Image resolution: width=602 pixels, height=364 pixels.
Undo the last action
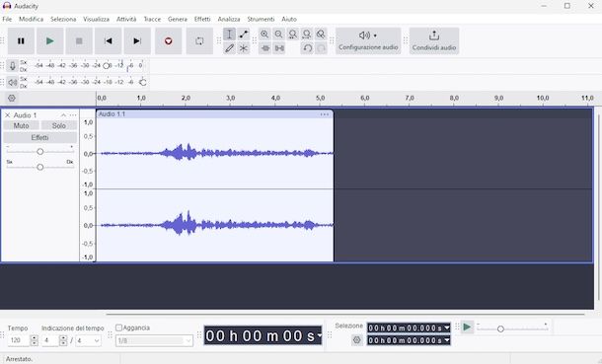pos(307,48)
